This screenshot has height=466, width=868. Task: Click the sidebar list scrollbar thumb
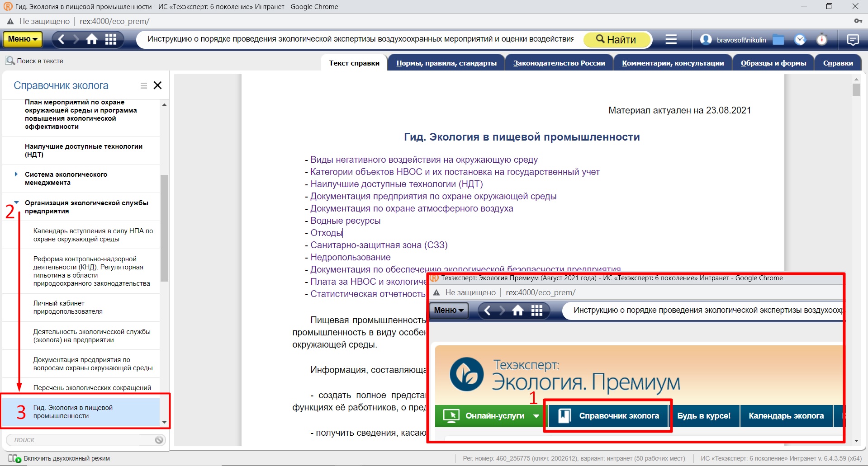(x=164, y=228)
